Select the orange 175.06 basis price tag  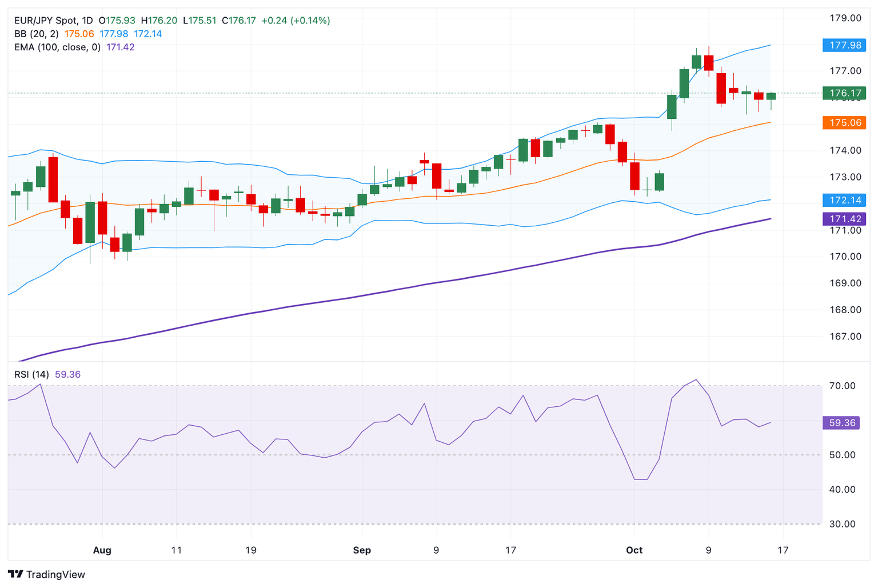coord(844,123)
